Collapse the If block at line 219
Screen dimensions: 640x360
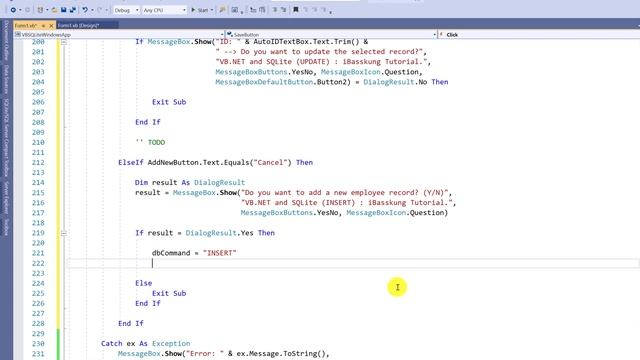[x=64, y=233]
